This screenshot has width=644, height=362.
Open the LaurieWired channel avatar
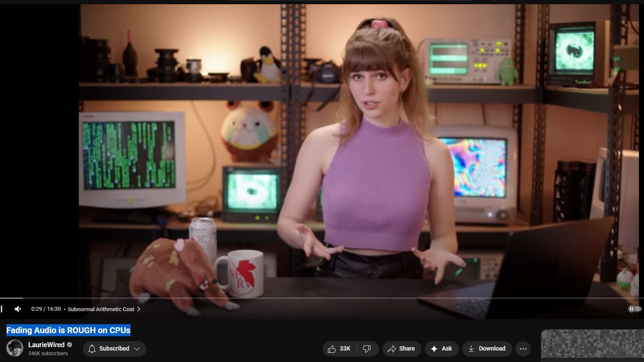click(15, 348)
